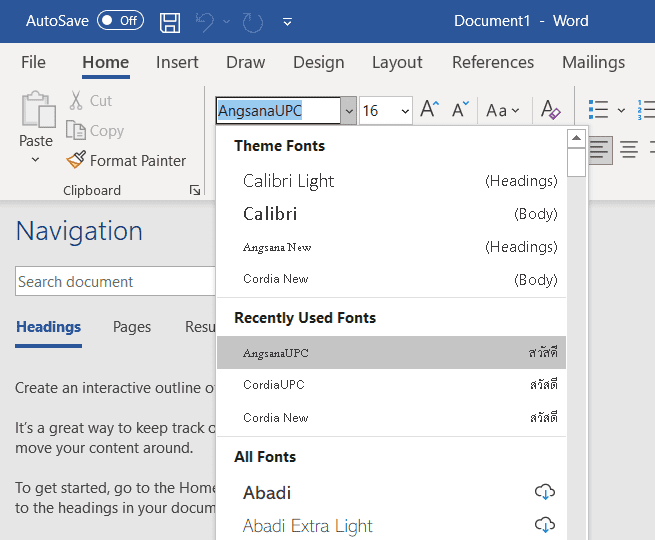
Task: Expand the Paste options arrow
Action: coord(36,160)
